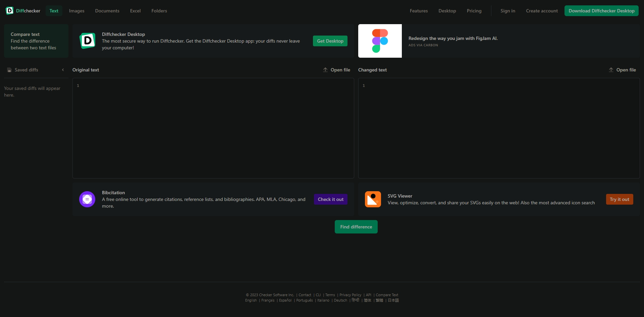Viewport: 644px width, 317px height.
Task: Click the Bibcitation purple icon
Action: coord(87,199)
